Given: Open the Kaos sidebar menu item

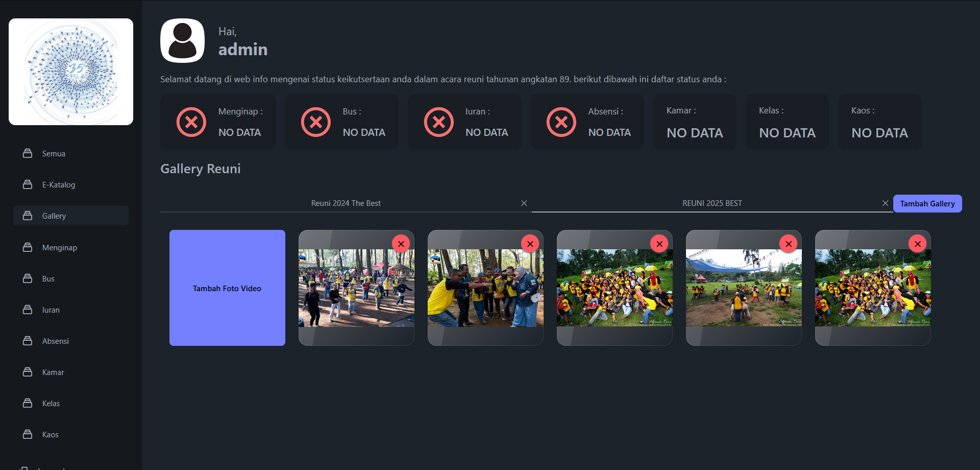Looking at the screenshot, I should click(x=50, y=435).
